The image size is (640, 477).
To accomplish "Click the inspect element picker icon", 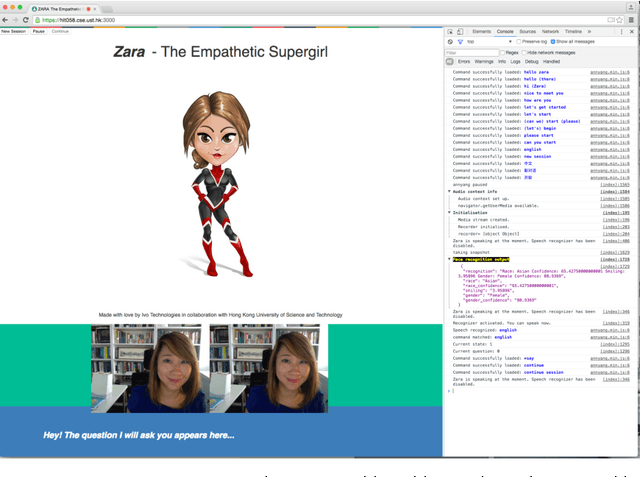I will click(x=451, y=32).
